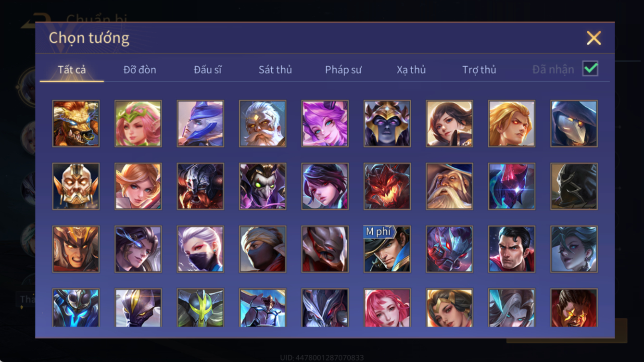Select the plague-doctor masked hooded hero
The height and width of the screenshot is (362, 644).
[x=574, y=124]
